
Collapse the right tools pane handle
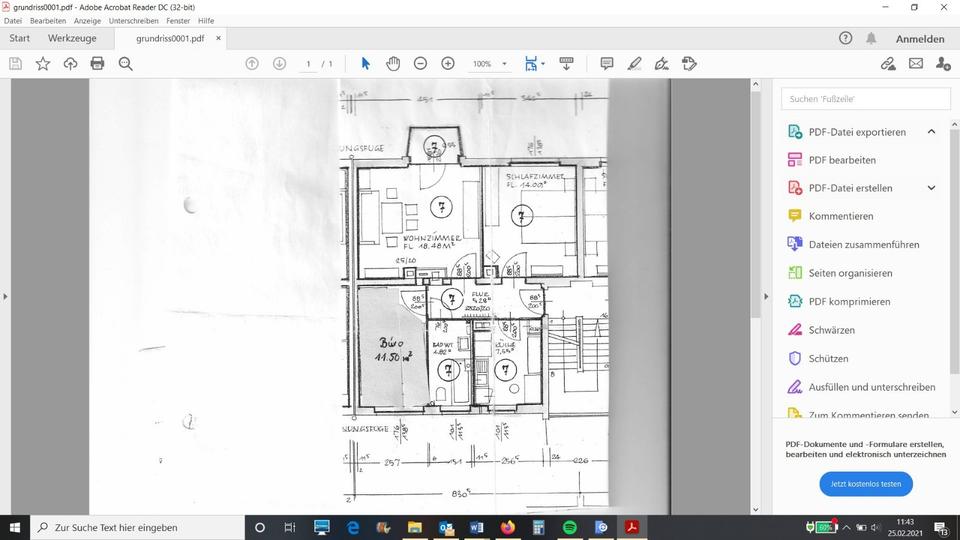click(765, 296)
